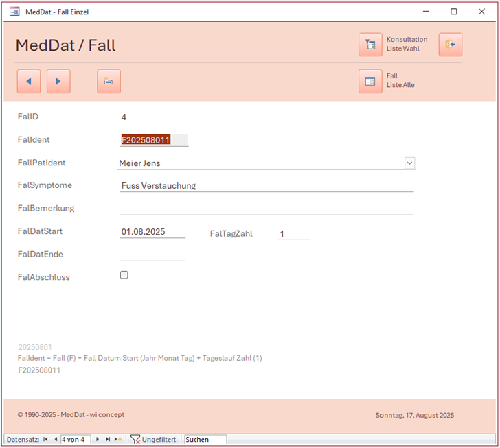
Task: Expand the FallPatIdent dropdown arrow
Action: 409,163
